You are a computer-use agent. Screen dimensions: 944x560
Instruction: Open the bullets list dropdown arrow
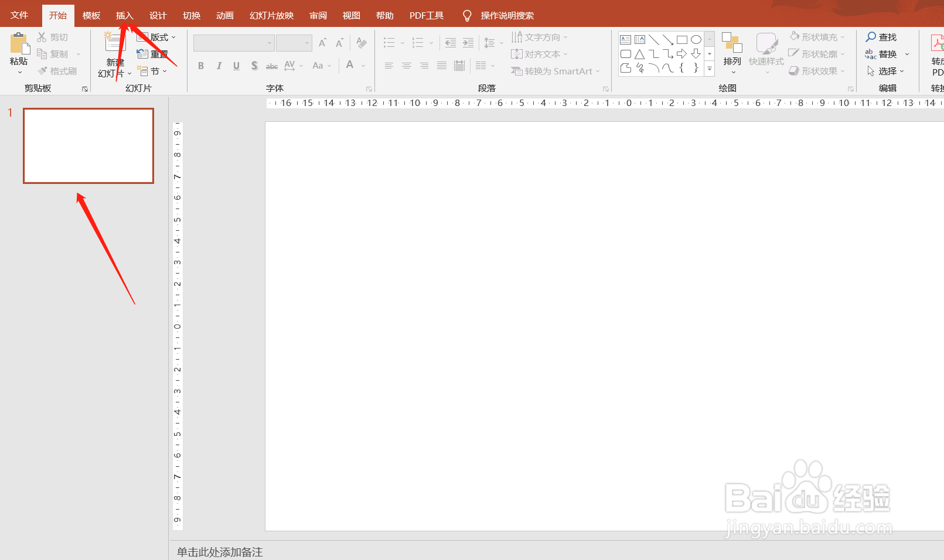(x=403, y=43)
